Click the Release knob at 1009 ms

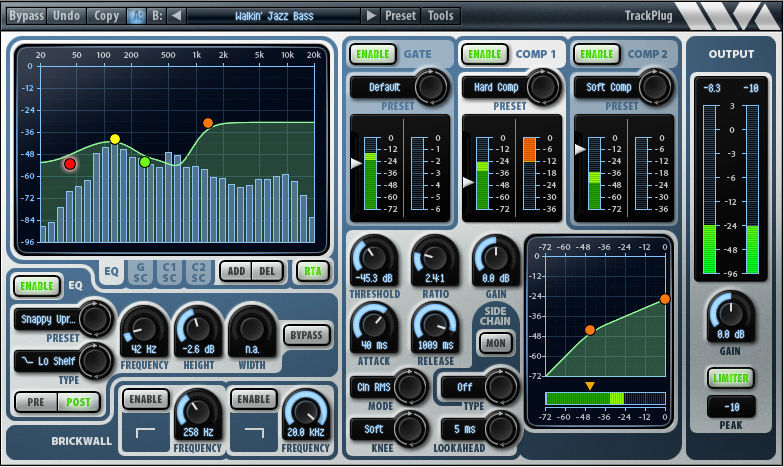(x=435, y=325)
